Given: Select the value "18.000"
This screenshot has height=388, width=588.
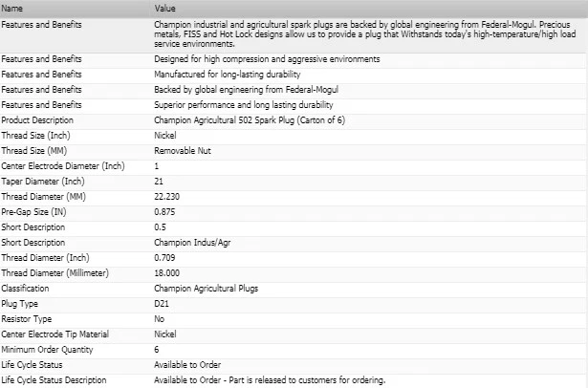Looking at the screenshot, I should [x=166, y=273].
